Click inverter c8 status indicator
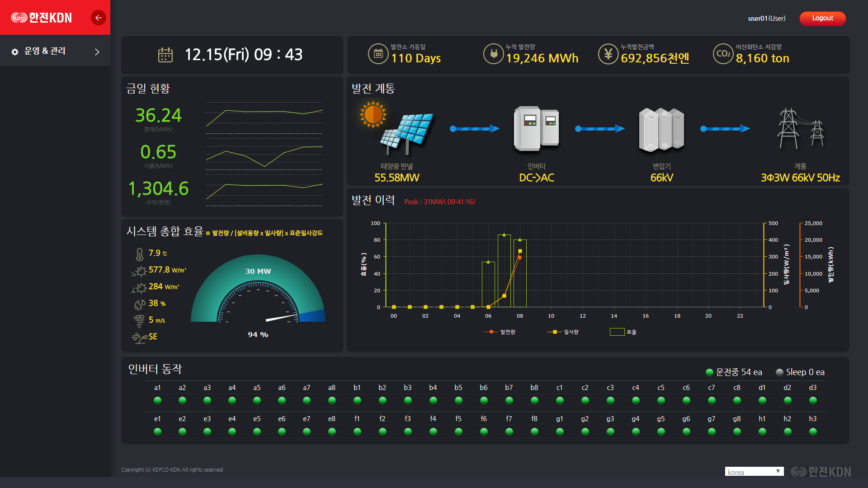 point(737,400)
